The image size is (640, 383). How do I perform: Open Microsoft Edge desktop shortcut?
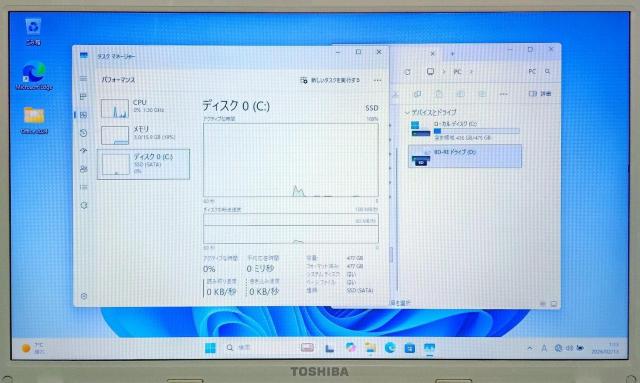34,76
